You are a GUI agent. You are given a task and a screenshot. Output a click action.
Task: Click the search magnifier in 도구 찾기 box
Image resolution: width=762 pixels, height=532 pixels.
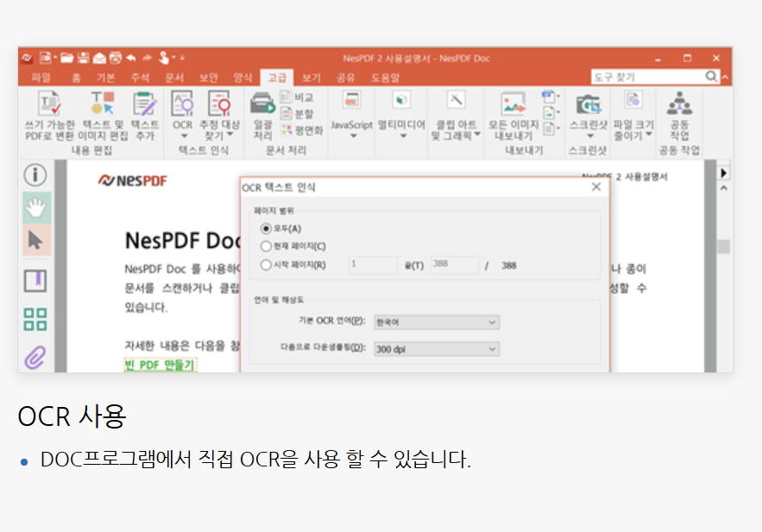tap(711, 76)
